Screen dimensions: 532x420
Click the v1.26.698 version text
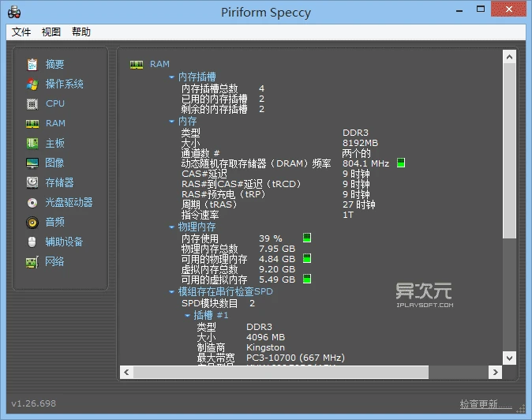(x=34, y=403)
